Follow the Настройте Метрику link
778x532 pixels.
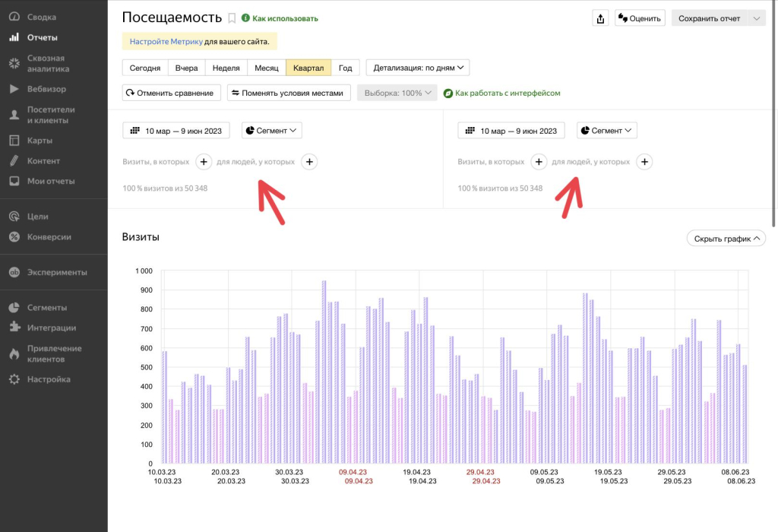click(165, 41)
